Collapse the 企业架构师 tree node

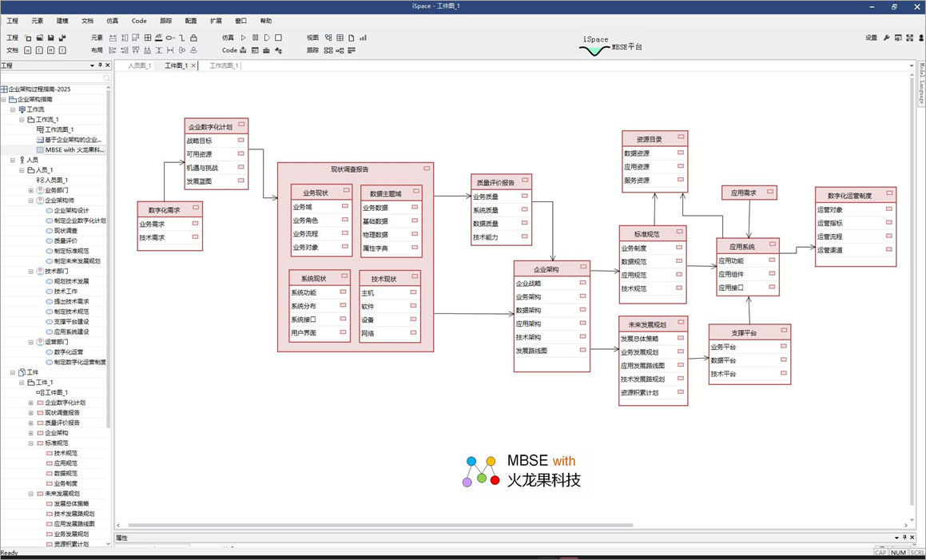(31, 201)
